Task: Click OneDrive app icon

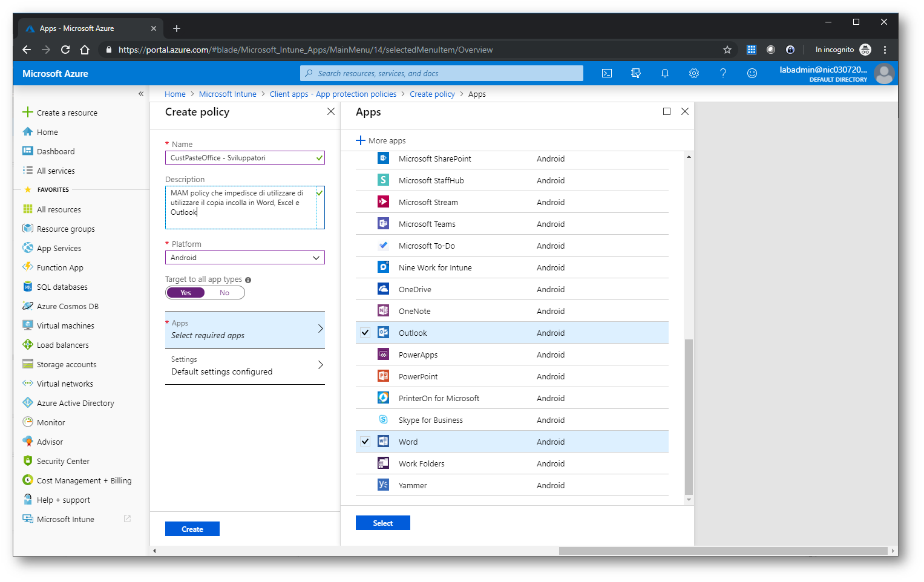Action: coord(383,289)
